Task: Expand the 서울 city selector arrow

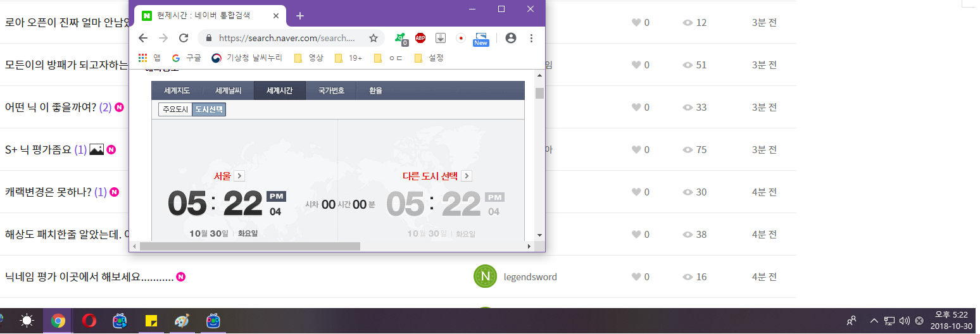Action: (239, 176)
